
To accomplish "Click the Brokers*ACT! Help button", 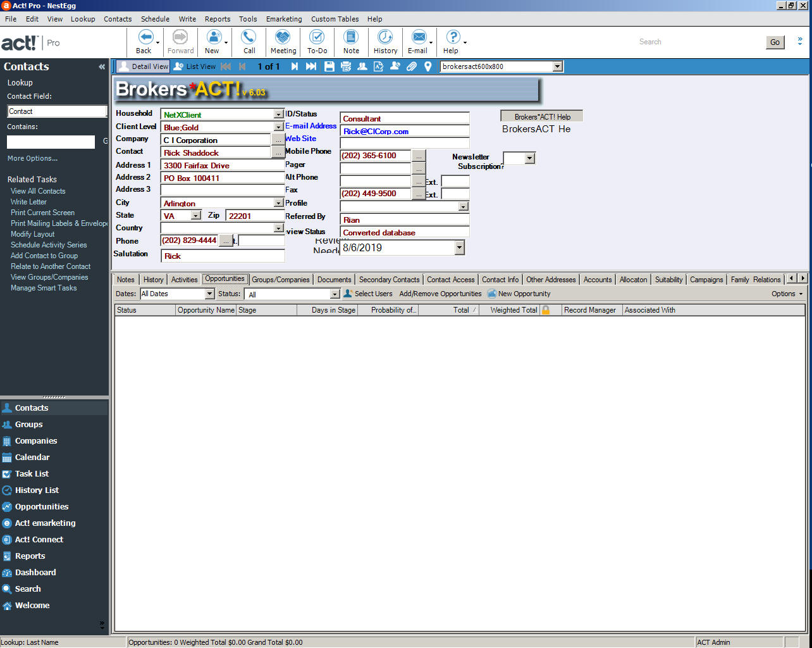I will pyautogui.click(x=542, y=116).
